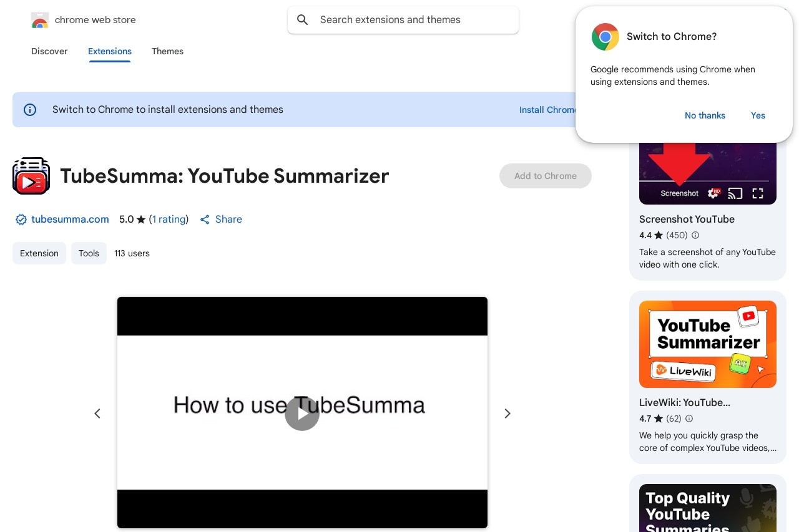The height and width of the screenshot is (532, 799).
Task: Click the 4.4 rating for Screenshot YouTube
Action: 645,236
